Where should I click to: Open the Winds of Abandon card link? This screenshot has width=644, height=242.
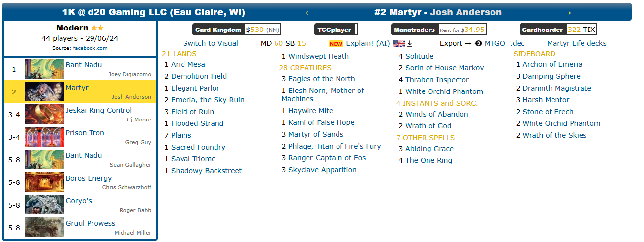[x=437, y=114]
